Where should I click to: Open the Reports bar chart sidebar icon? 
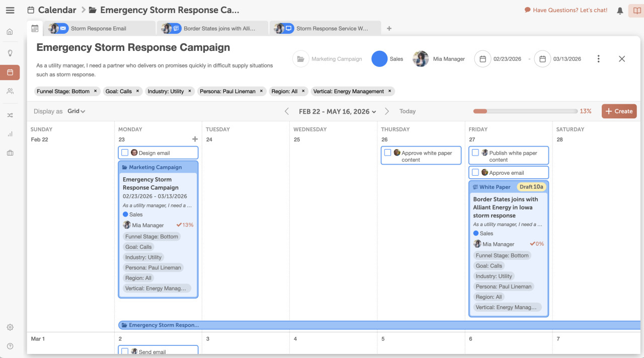click(10, 134)
